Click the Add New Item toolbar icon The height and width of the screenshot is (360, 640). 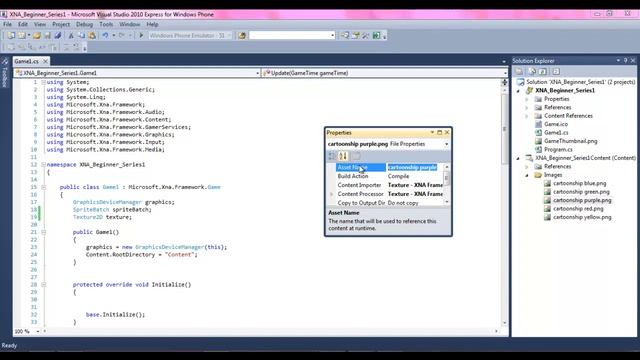tap(21, 36)
